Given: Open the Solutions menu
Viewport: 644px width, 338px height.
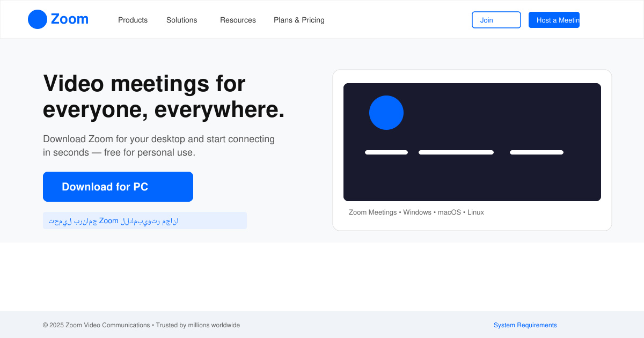Looking at the screenshot, I should pos(182,20).
